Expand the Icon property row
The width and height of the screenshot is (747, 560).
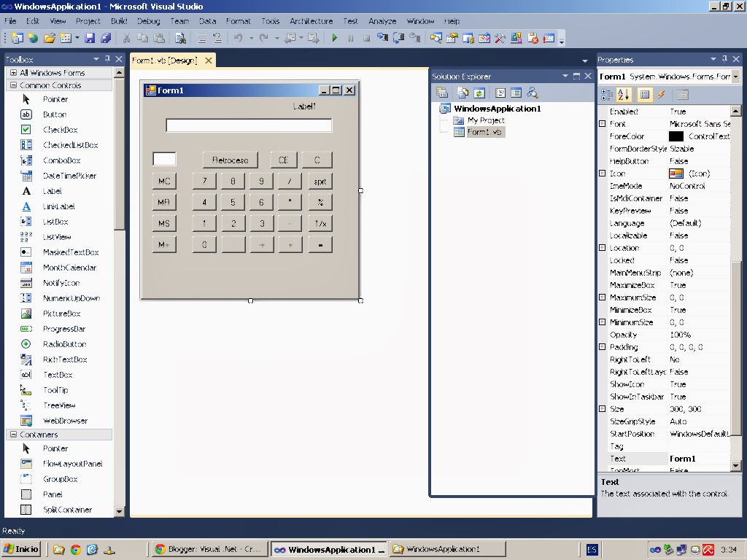coord(603,173)
